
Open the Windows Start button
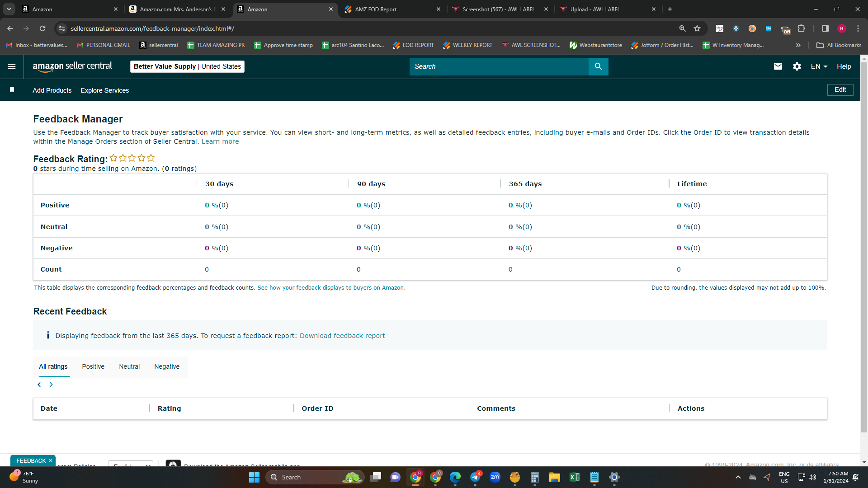(x=254, y=477)
